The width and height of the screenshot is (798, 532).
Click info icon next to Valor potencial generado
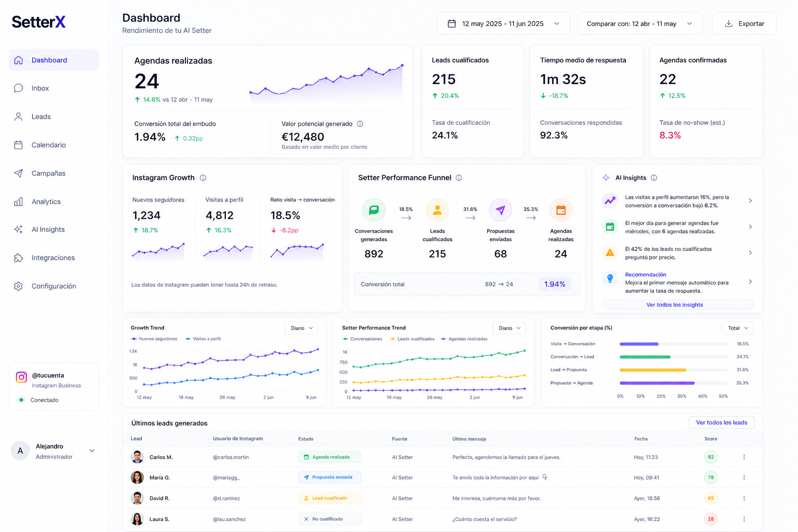(x=360, y=124)
